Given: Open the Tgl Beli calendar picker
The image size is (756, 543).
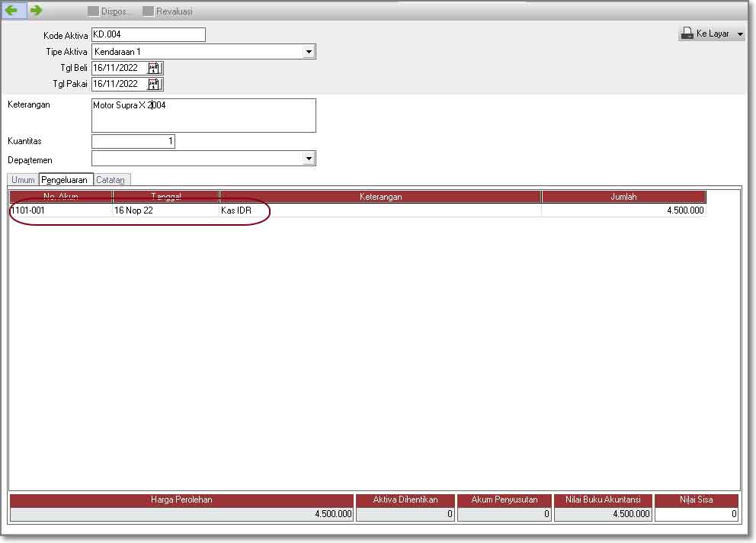Looking at the screenshot, I should point(154,67).
